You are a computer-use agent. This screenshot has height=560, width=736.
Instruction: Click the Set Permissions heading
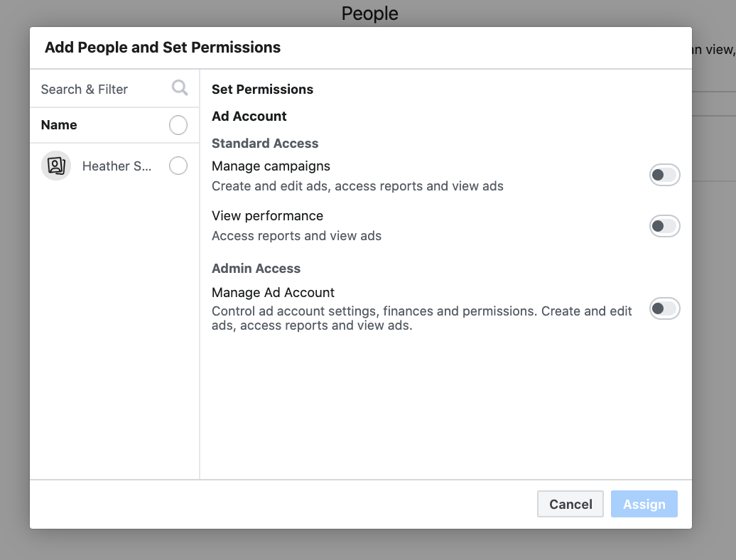click(262, 90)
